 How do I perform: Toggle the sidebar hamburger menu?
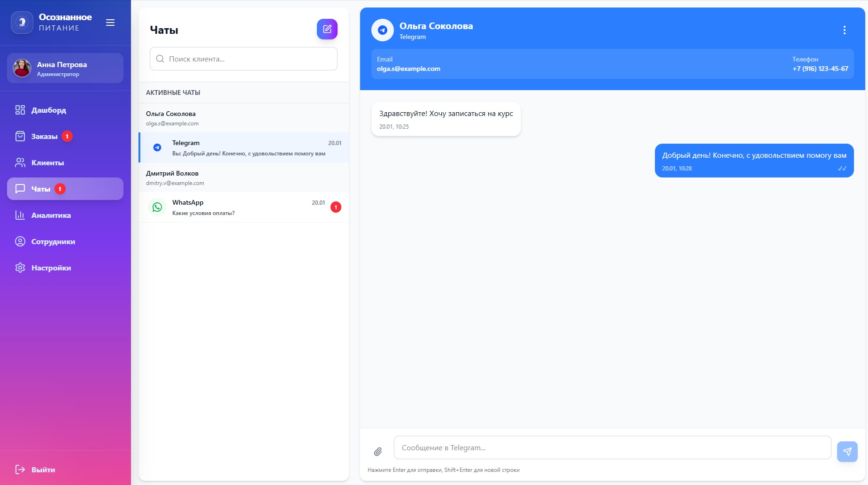[x=110, y=23]
